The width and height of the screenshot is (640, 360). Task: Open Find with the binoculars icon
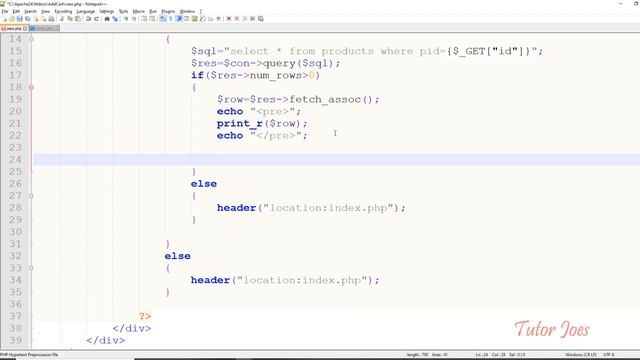(x=107, y=19)
